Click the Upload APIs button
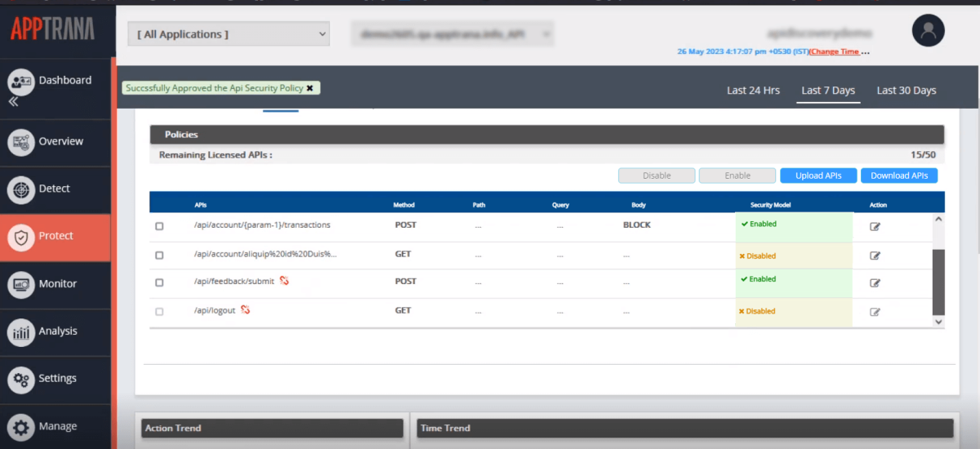 tap(817, 176)
